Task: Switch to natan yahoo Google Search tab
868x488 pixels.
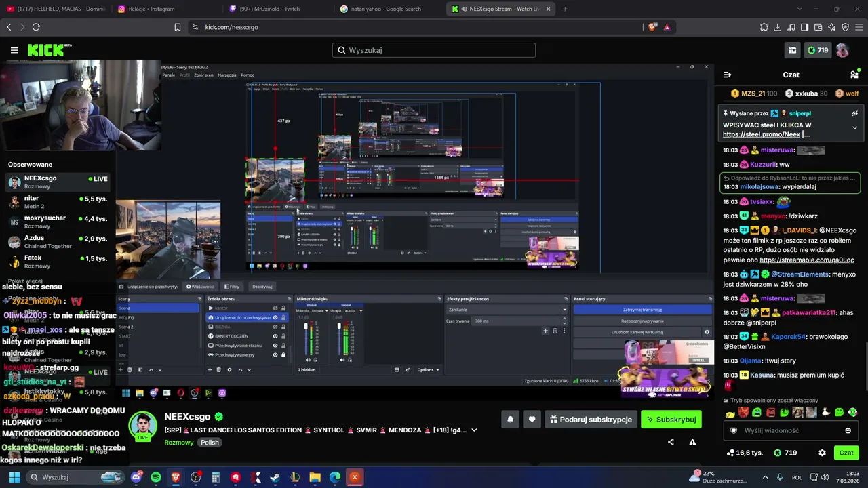Action: pos(390,9)
